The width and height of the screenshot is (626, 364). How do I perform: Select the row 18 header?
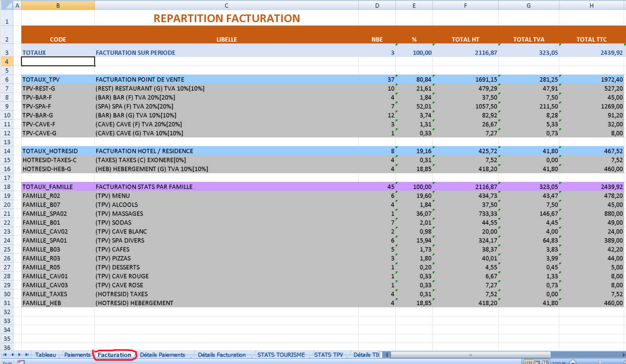tap(7, 187)
